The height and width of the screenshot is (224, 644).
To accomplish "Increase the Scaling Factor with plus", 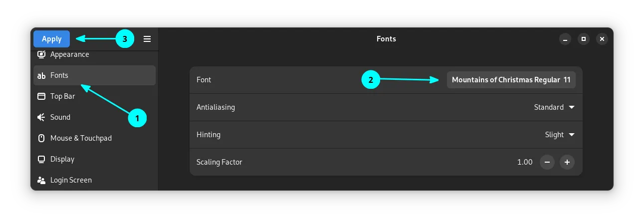I will tap(567, 162).
